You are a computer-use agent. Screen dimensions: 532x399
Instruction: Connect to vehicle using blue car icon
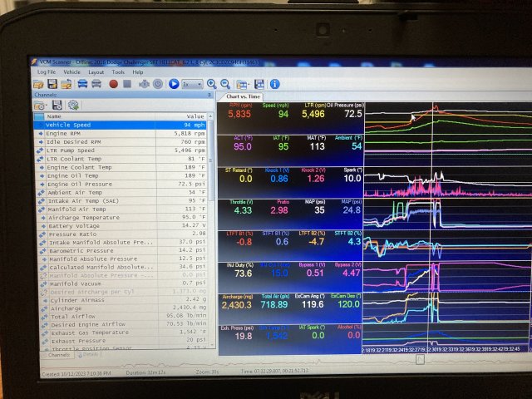click(82, 84)
